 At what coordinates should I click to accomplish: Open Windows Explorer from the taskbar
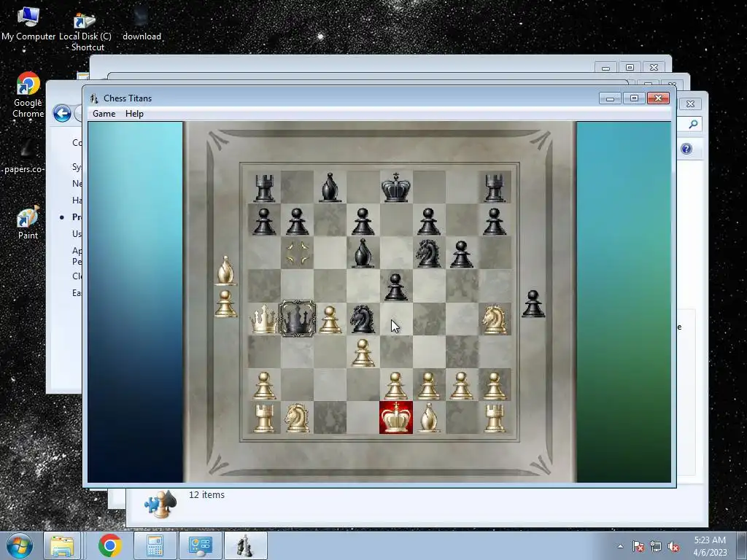click(62, 545)
